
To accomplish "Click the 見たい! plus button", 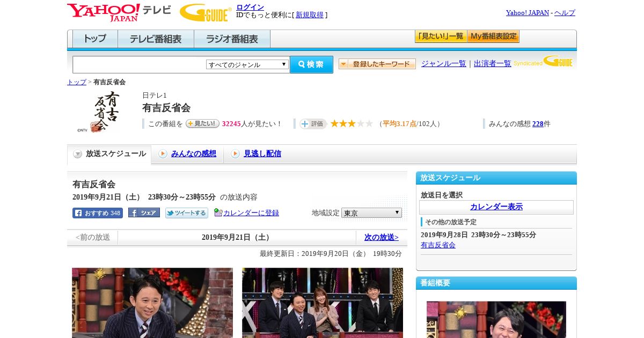I will pos(202,123).
